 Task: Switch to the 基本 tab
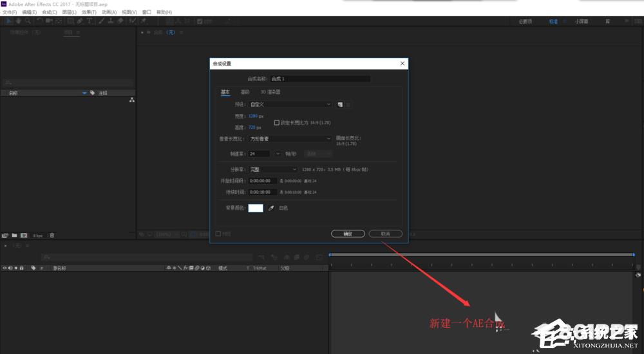[x=225, y=92]
